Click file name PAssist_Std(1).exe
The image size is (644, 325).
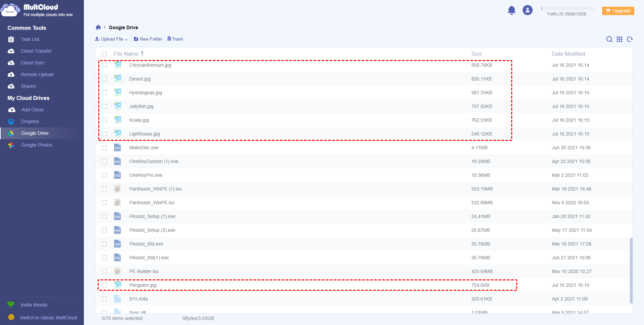(x=149, y=258)
